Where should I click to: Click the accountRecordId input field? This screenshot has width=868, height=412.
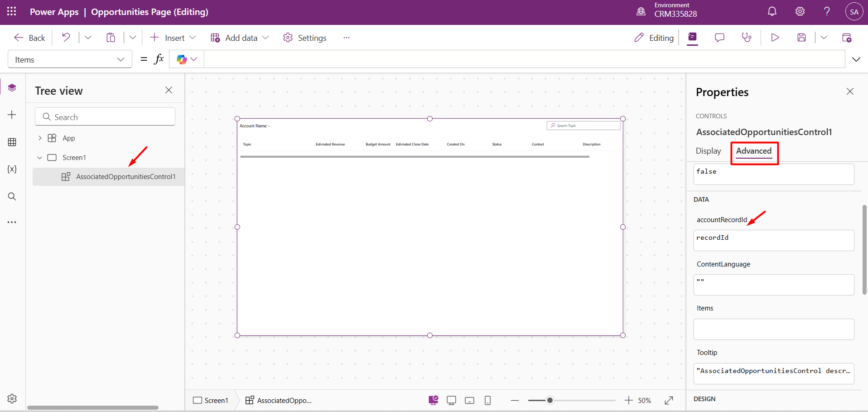[773, 240]
